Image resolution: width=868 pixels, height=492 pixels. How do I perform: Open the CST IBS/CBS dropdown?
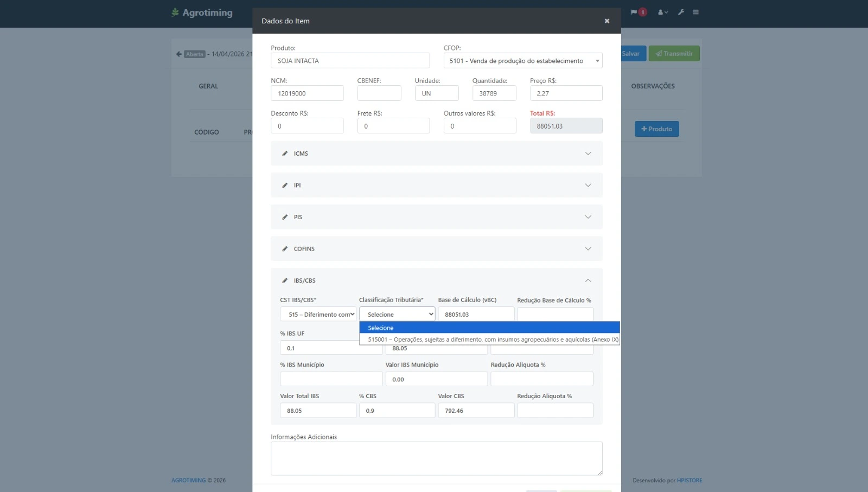pos(318,315)
